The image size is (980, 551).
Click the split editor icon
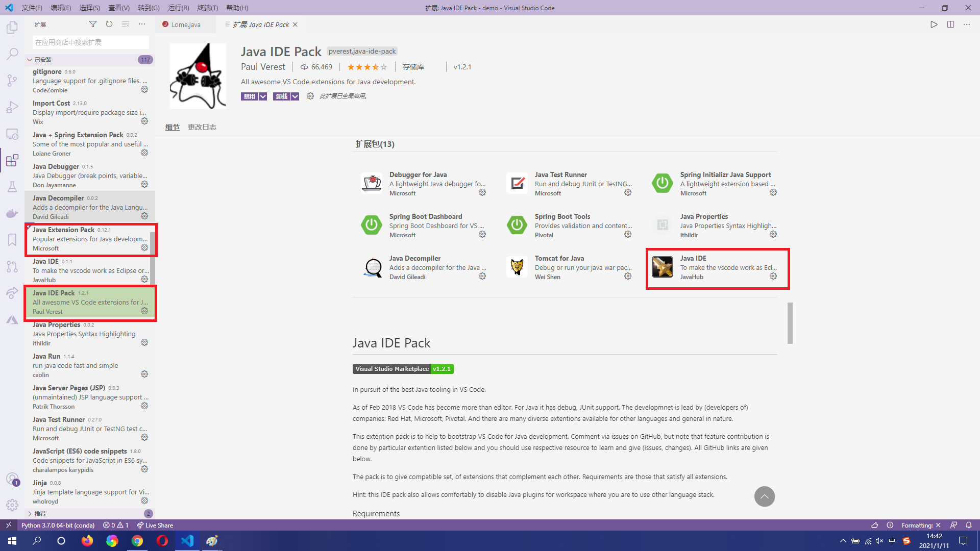click(950, 24)
